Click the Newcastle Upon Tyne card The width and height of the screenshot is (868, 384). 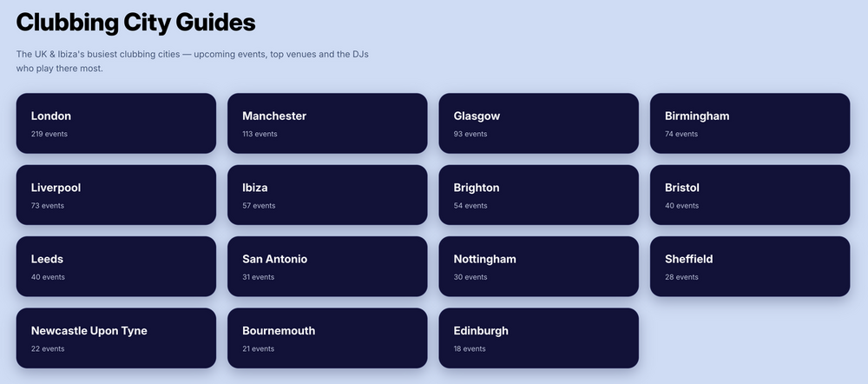pyautogui.click(x=115, y=338)
